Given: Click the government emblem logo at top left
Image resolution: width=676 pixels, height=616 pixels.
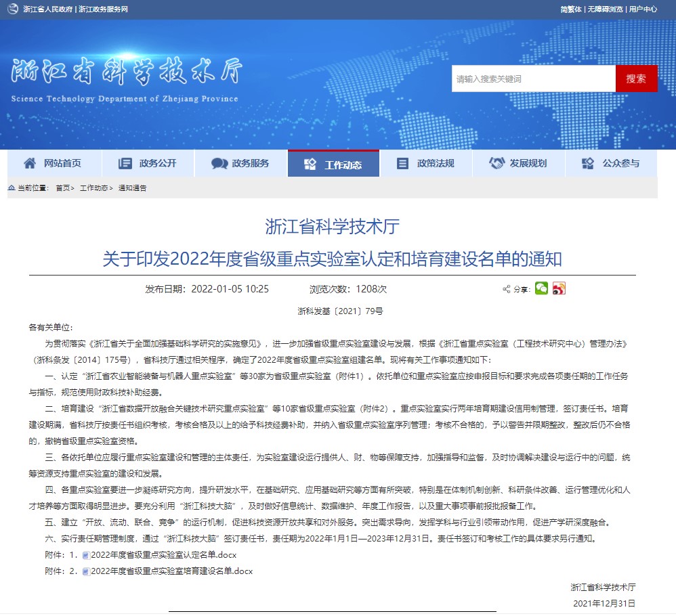Looking at the screenshot, I should [13, 9].
